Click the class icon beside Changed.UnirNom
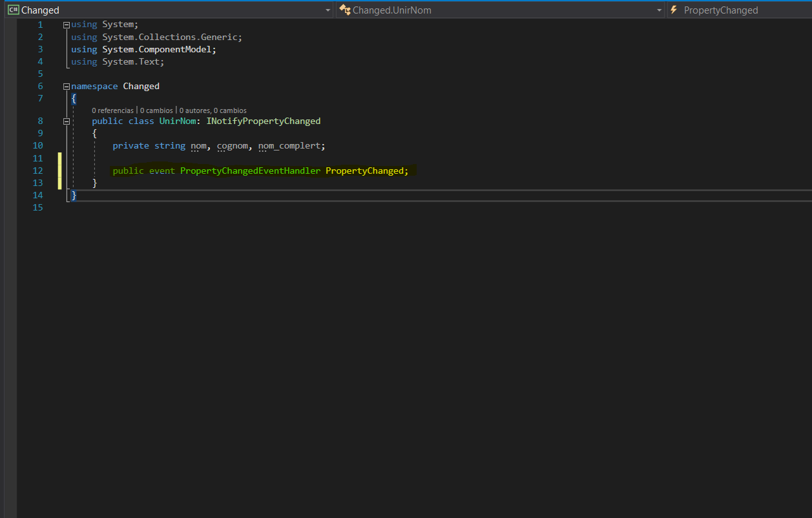The width and height of the screenshot is (812, 518). [x=345, y=10]
